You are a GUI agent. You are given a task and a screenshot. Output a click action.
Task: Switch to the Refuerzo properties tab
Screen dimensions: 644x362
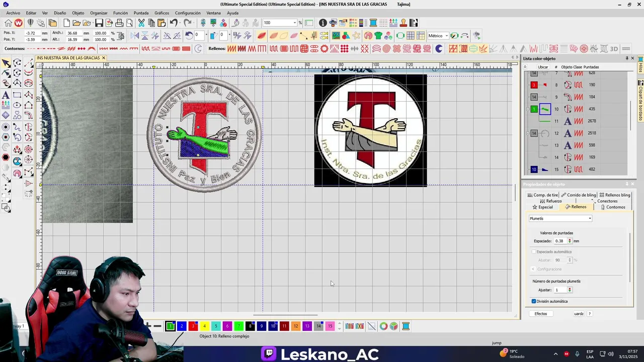tap(550, 201)
